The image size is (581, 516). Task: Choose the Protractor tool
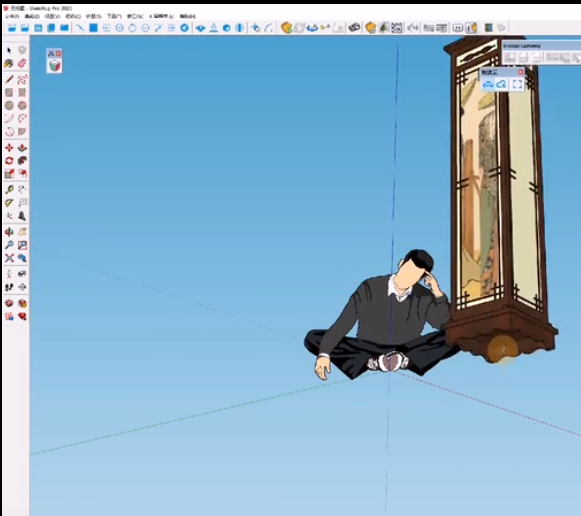(x=9, y=203)
